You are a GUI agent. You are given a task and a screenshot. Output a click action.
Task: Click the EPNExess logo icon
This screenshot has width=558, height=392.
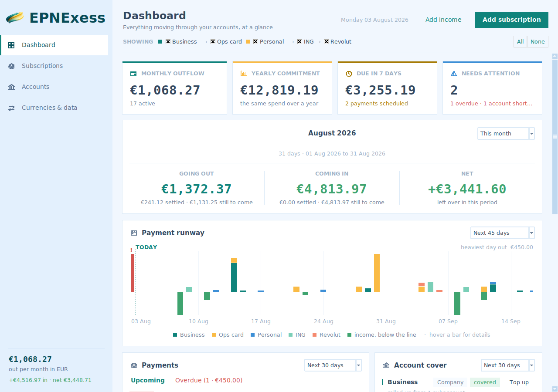pyautogui.click(x=15, y=18)
